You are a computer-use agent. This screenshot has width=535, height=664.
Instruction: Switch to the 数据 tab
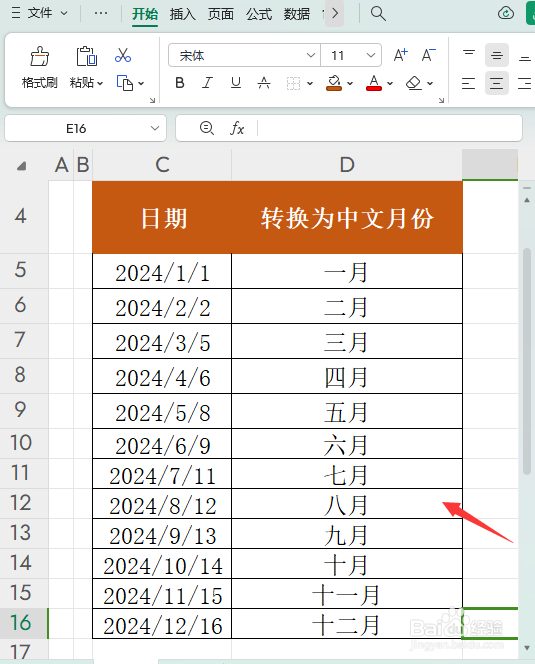[297, 14]
